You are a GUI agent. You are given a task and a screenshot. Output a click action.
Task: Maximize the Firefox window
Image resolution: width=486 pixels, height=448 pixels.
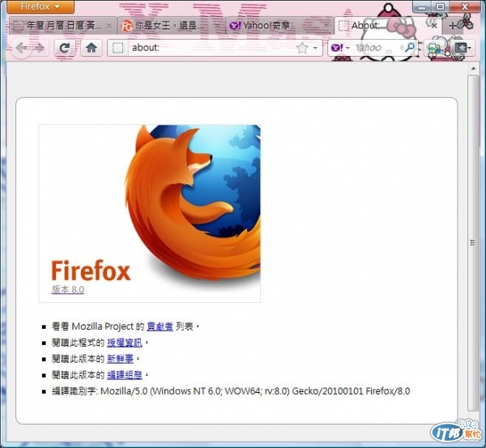click(440, 6)
